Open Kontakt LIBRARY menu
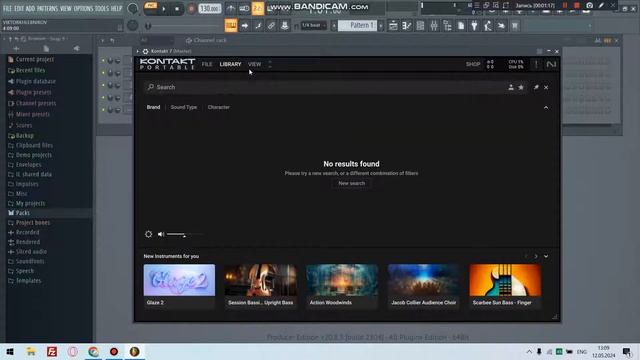This screenshot has width=640, height=360. click(x=230, y=64)
